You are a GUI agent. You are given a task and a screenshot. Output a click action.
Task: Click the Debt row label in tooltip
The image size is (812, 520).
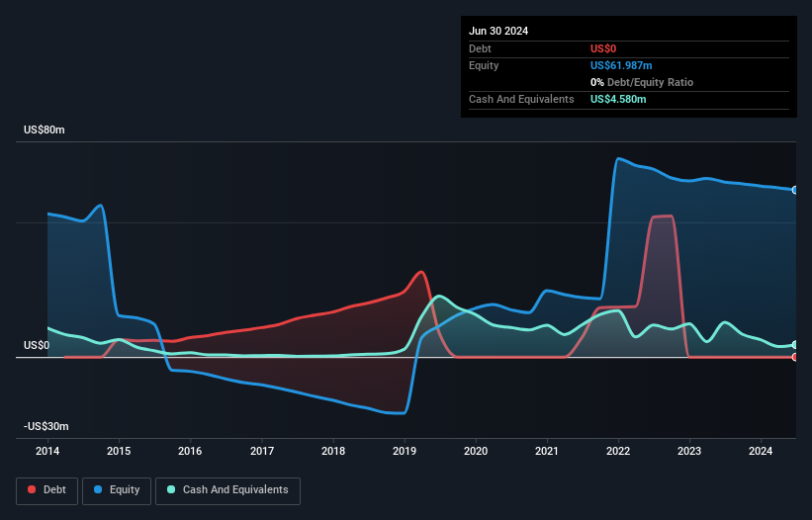(480, 48)
